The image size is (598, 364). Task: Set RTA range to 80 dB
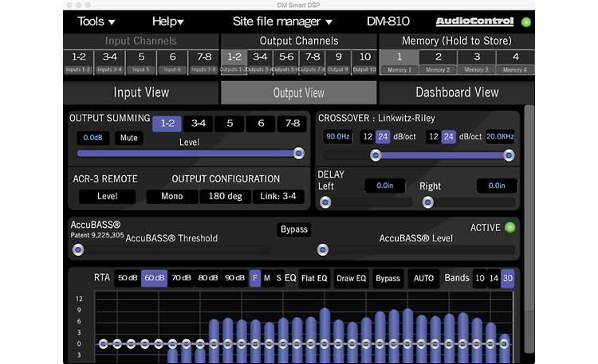pos(208,278)
